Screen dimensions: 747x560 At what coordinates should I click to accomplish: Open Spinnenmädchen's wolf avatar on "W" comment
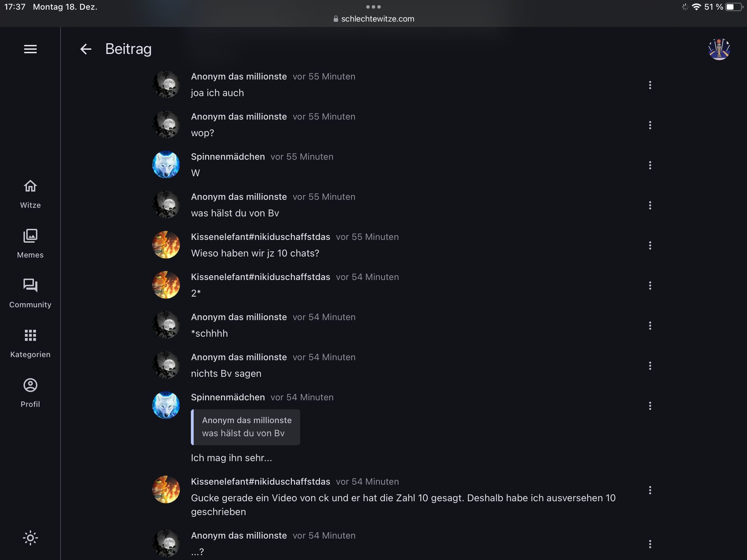(166, 164)
